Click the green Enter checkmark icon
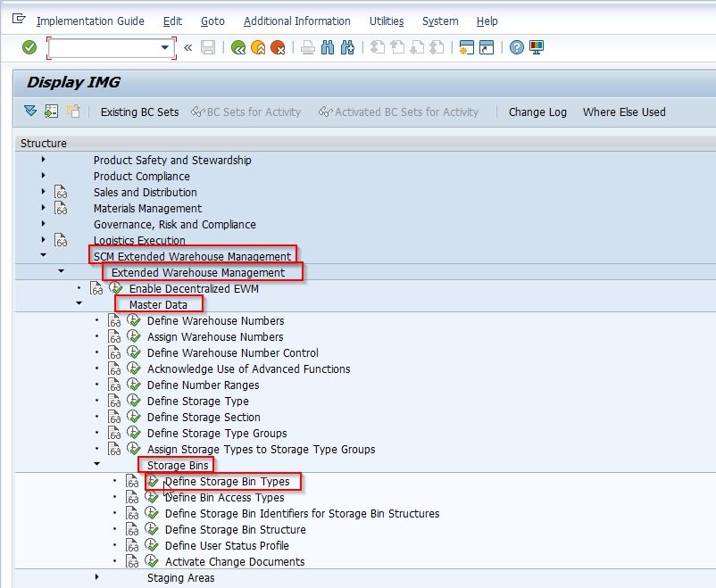Image resolution: width=716 pixels, height=588 pixels. coord(29,47)
